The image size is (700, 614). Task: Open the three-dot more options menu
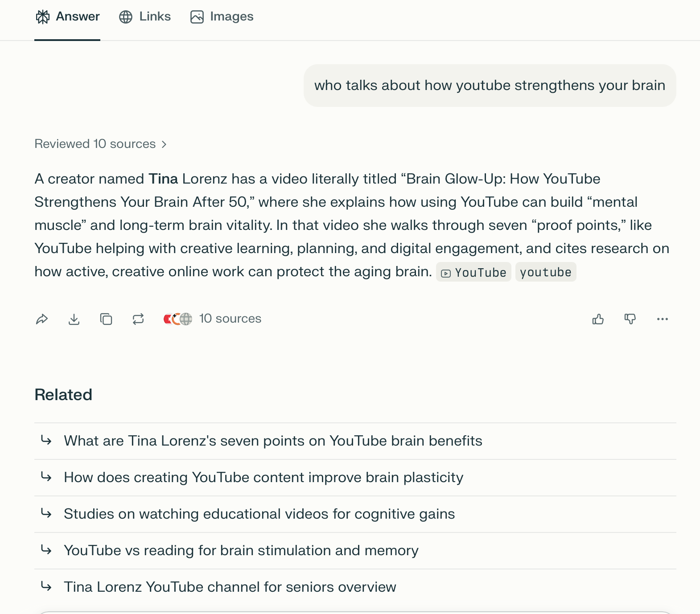tap(663, 319)
